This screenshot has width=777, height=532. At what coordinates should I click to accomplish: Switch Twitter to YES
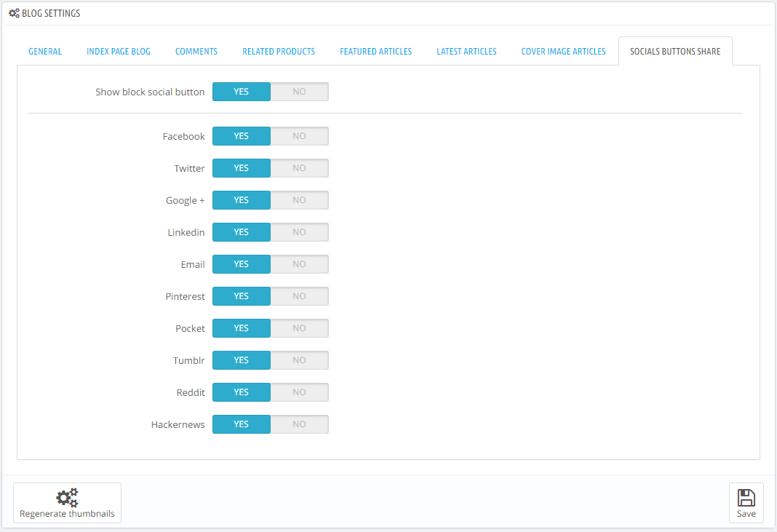(x=242, y=168)
